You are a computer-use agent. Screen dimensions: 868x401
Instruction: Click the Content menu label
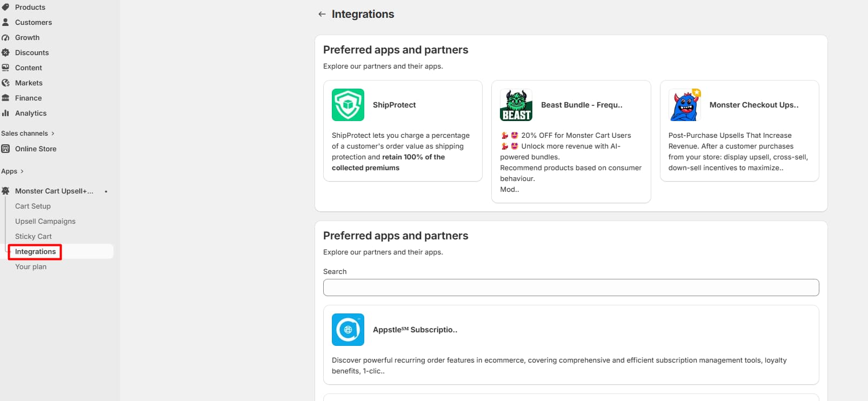click(x=29, y=68)
